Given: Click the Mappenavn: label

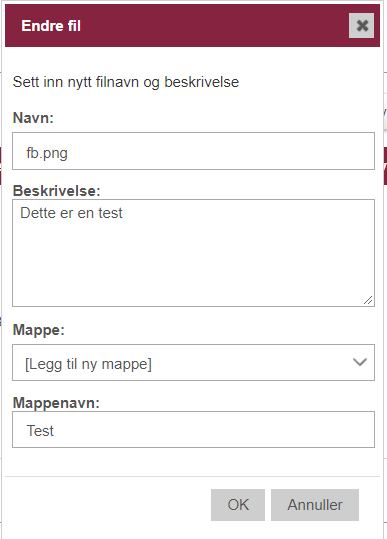Looking at the screenshot, I should (x=56, y=403).
